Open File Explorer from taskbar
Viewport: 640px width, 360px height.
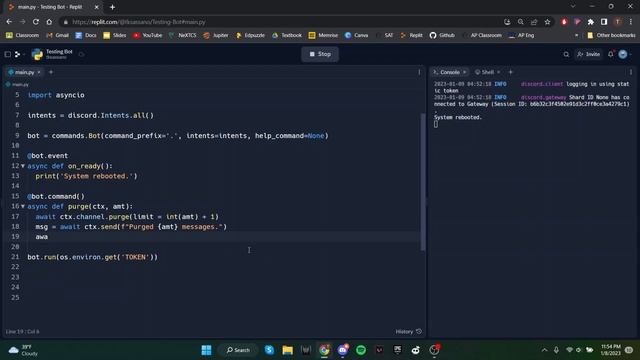point(287,350)
